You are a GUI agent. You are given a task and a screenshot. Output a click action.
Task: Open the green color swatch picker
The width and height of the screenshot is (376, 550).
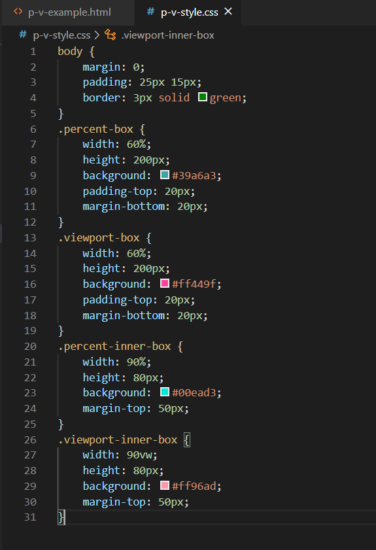click(x=202, y=97)
